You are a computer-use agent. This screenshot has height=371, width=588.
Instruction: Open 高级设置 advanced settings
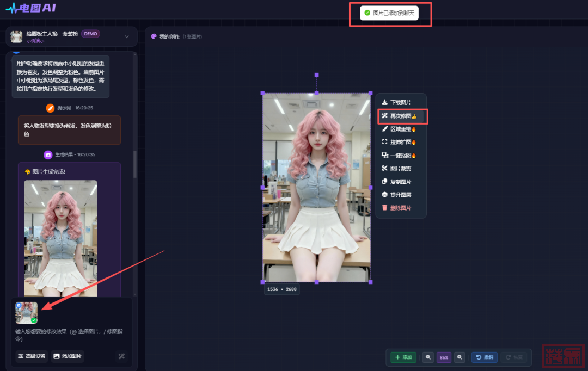coord(32,356)
